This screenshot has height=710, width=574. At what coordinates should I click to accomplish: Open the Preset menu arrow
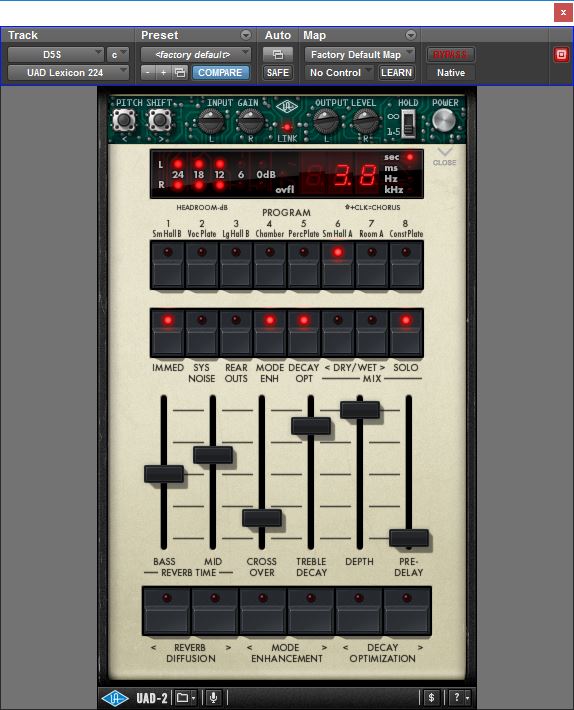click(x=245, y=35)
